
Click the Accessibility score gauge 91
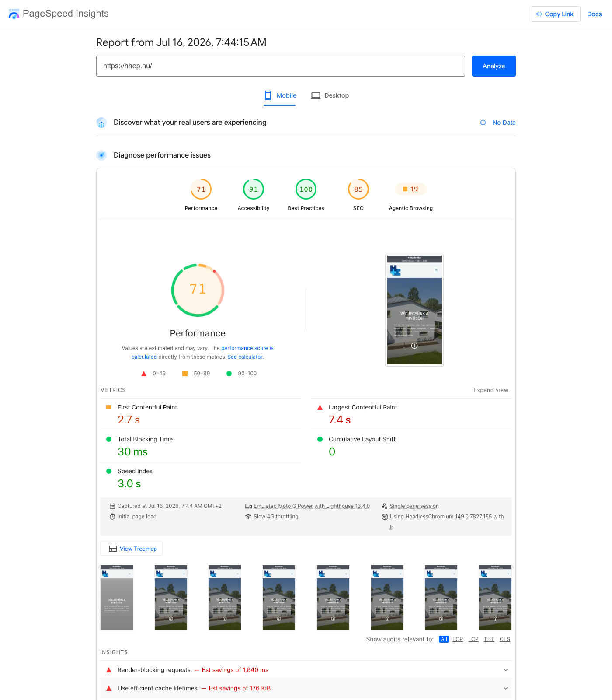pos(254,189)
